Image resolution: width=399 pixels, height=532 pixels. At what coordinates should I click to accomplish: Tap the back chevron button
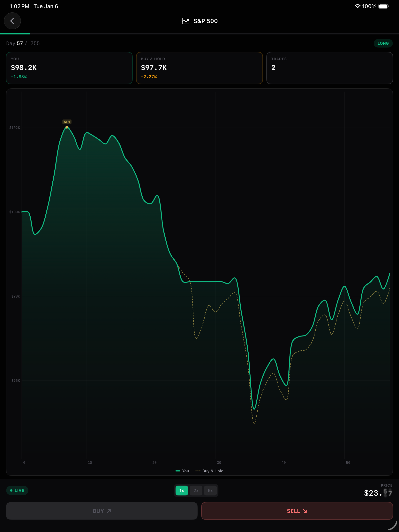coord(12,21)
